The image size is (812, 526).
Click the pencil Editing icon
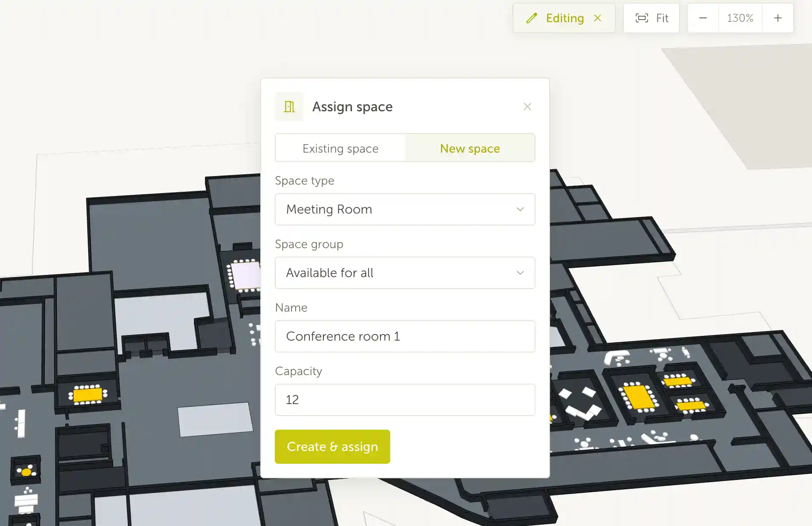(x=532, y=18)
